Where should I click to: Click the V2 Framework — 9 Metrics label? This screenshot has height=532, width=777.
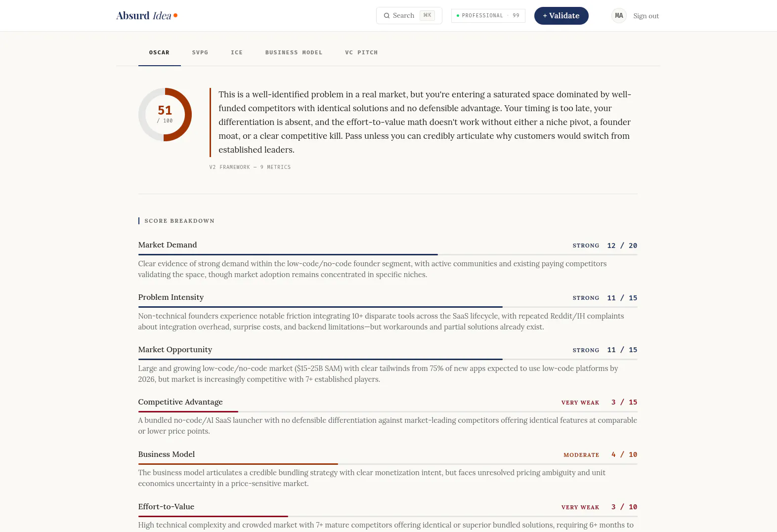point(250,167)
